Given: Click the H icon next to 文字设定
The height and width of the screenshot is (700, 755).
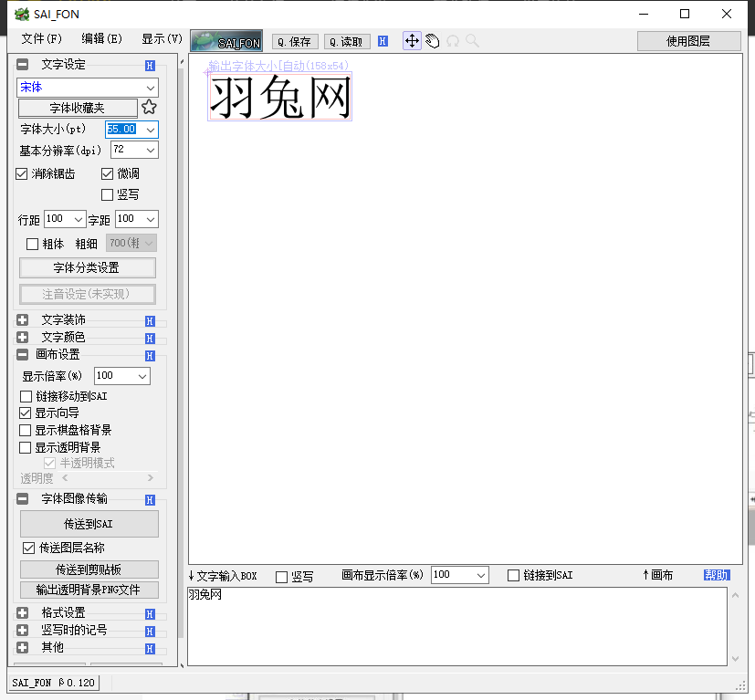Looking at the screenshot, I should pos(150,64).
